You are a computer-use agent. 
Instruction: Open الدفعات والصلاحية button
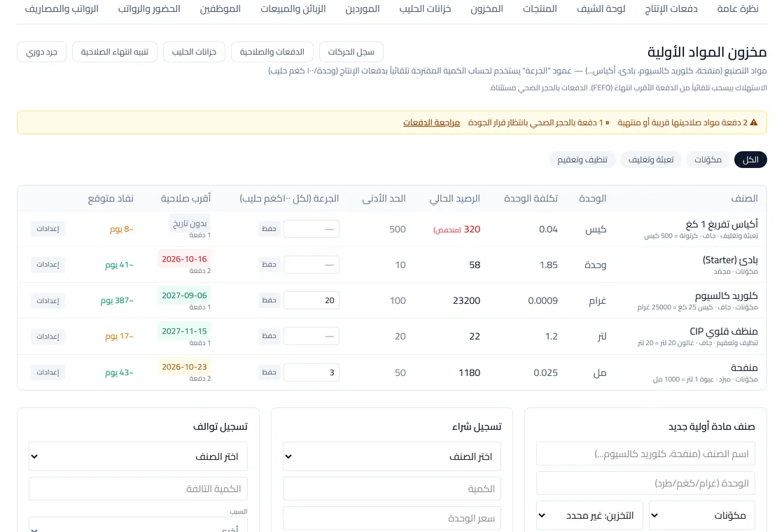(272, 52)
